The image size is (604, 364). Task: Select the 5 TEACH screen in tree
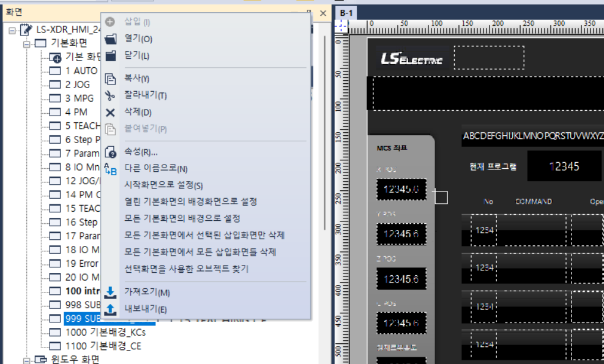coord(83,126)
